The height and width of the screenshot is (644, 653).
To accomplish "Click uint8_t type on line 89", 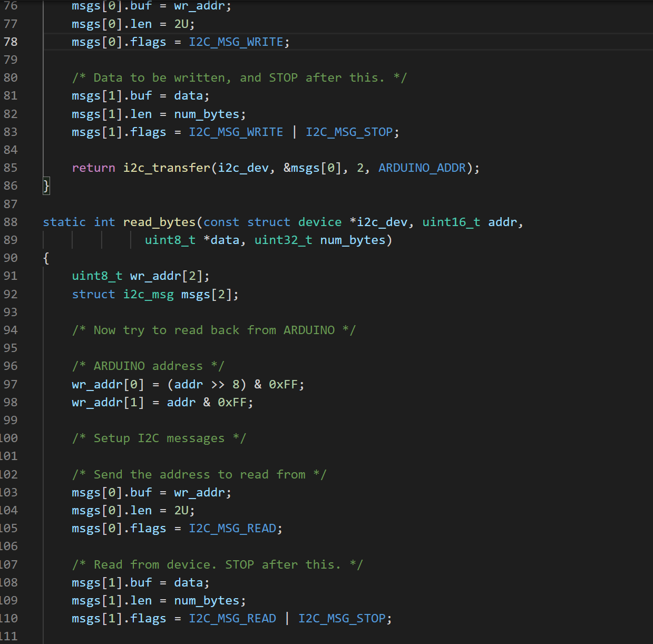I will pyautogui.click(x=170, y=240).
